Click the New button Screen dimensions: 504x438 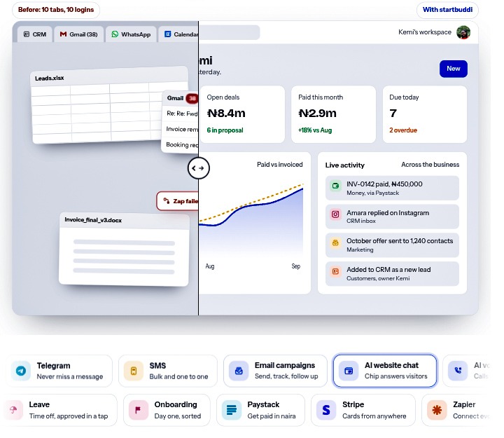click(453, 69)
